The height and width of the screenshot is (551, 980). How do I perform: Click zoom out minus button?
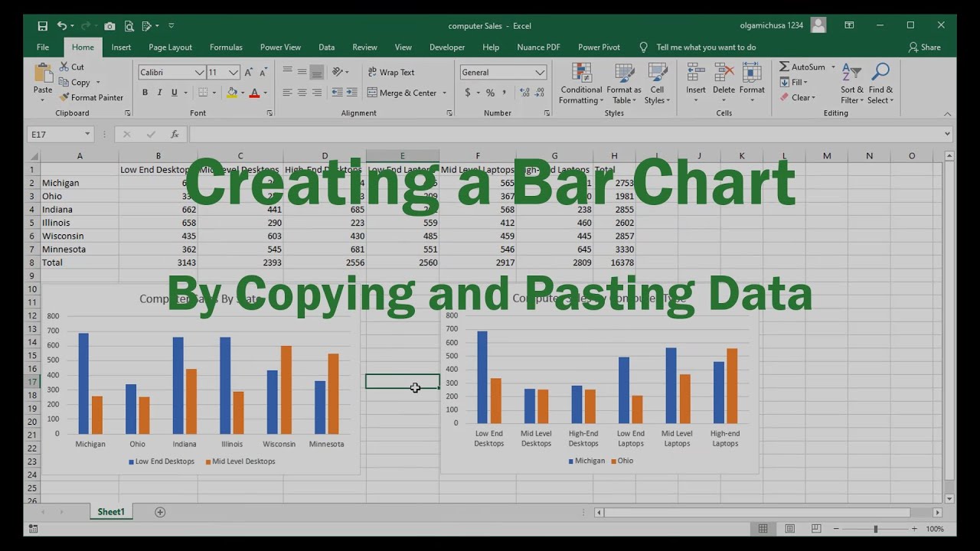click(837, 529)
